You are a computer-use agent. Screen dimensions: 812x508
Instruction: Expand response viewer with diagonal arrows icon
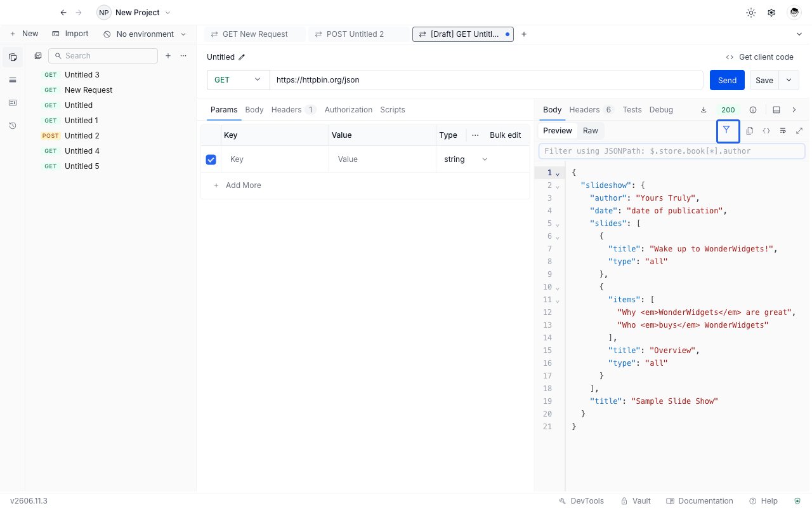pyautogui.click(x=799, y=131)
